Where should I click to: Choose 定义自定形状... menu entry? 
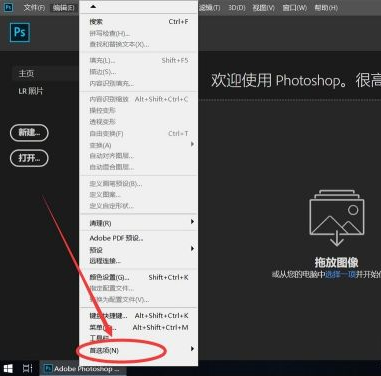(138, 206)
